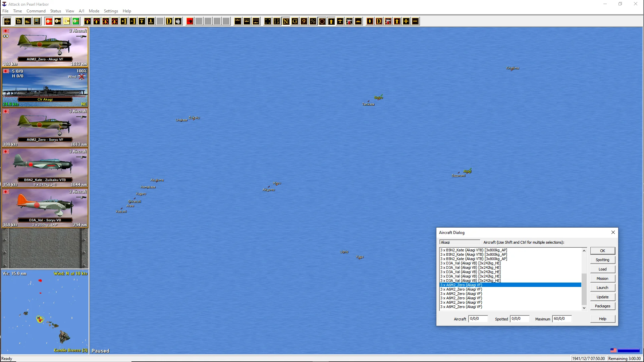Toggle the percent sign toolbar button
Image resolution: width=644 pixels, height=362 pixels.
coord(313,21)
